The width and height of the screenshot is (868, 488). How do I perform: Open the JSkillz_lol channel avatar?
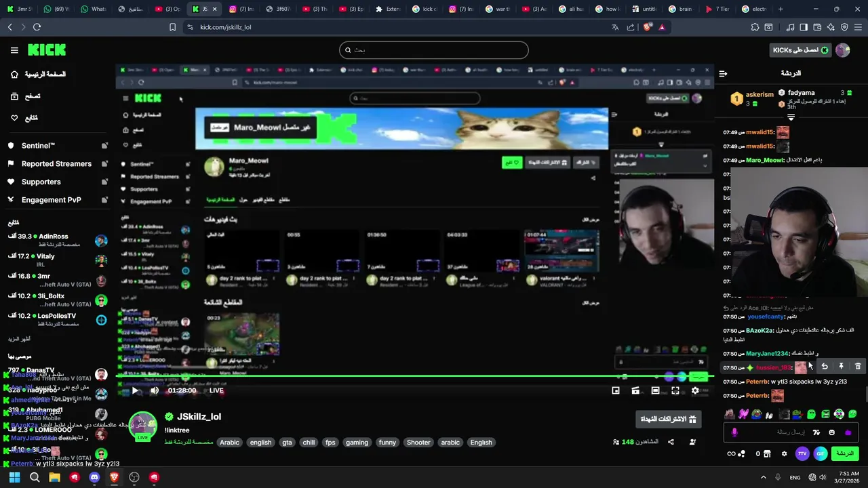point(142,426)
